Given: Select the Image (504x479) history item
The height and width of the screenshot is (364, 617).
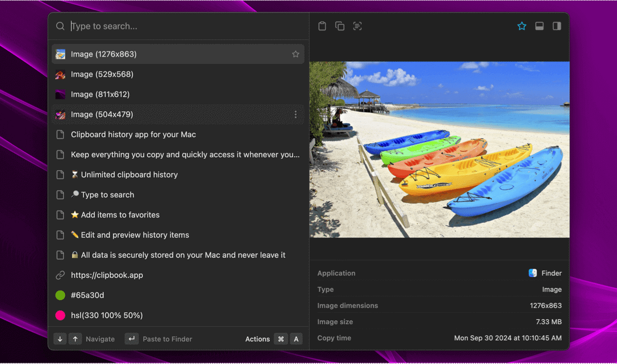Looking at the screenshot, I should (178, 114).
